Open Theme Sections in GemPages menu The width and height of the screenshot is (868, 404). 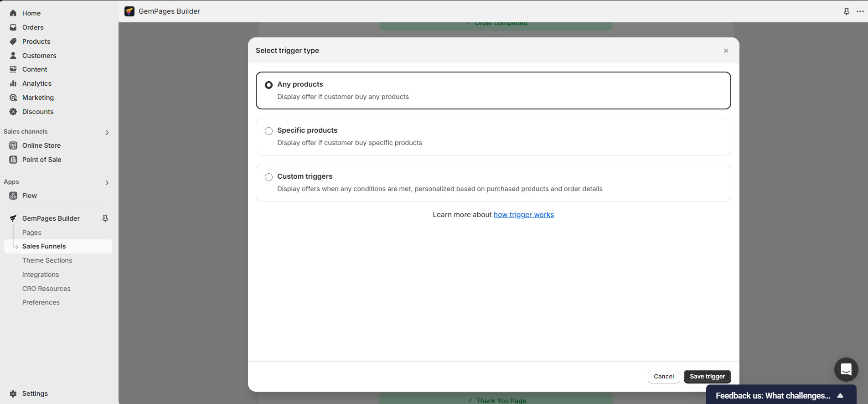[x=47, y=260]
